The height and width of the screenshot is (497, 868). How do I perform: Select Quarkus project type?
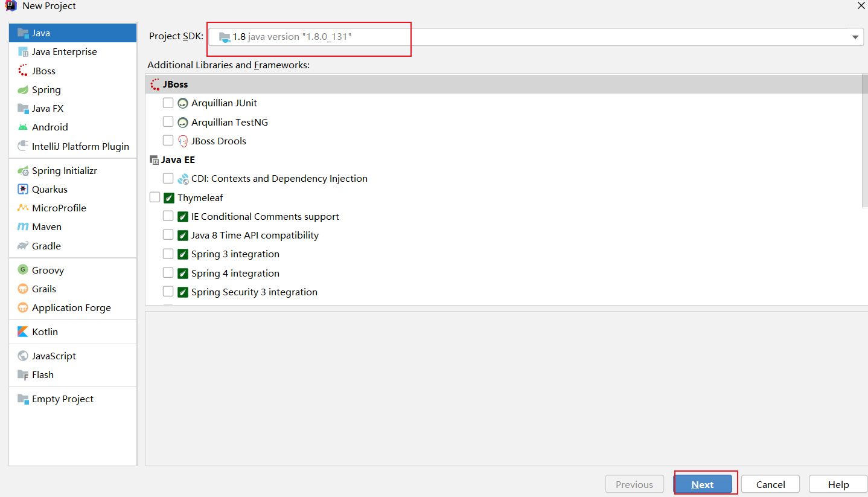coord(72,189)
